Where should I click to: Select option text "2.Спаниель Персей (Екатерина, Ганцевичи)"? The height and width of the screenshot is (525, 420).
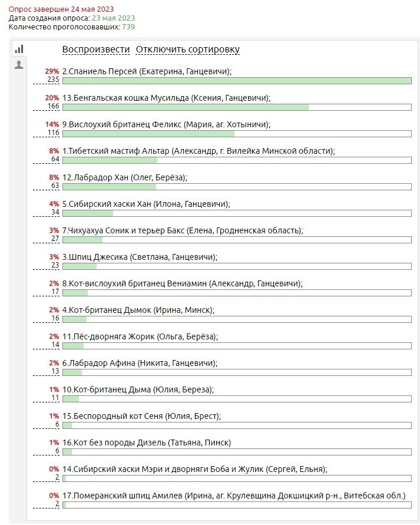pos(146,71)
